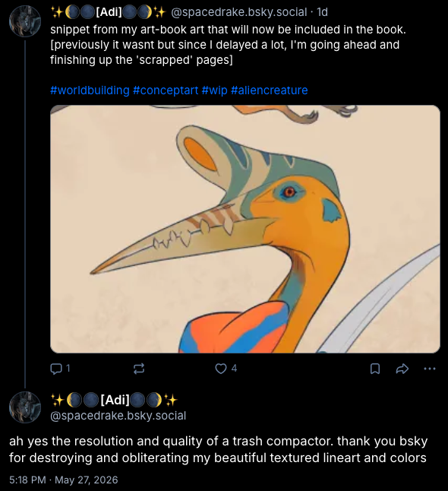This screenshot has width=448, height=491.
Task: Click the 1d timestamp of the post
Action: (322, 12)
